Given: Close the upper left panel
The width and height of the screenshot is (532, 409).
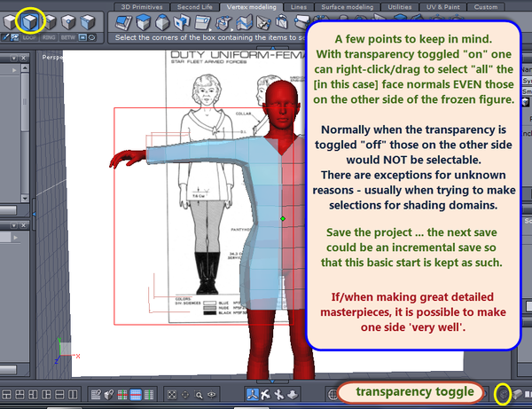Looking at the screenshot, I should [x=23, y=58].
